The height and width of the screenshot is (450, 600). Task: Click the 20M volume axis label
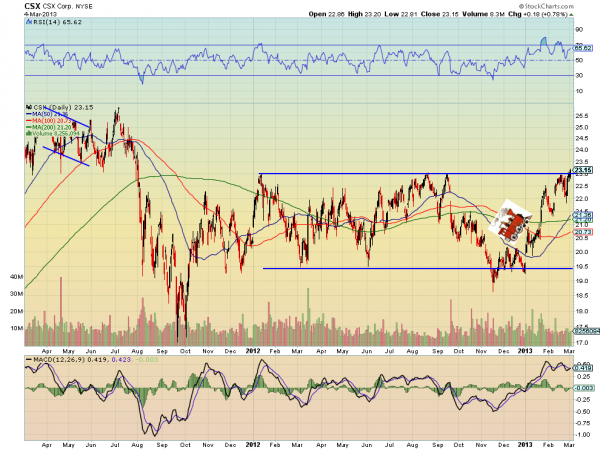click(16, 311)
